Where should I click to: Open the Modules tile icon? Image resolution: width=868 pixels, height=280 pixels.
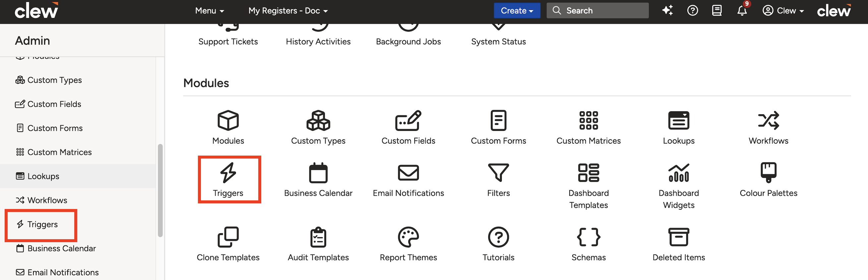coord(228,120)
